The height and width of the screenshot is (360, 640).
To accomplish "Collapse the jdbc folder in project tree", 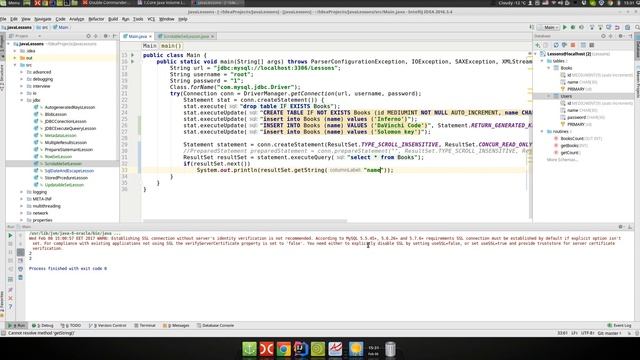I will pos(22,100).
